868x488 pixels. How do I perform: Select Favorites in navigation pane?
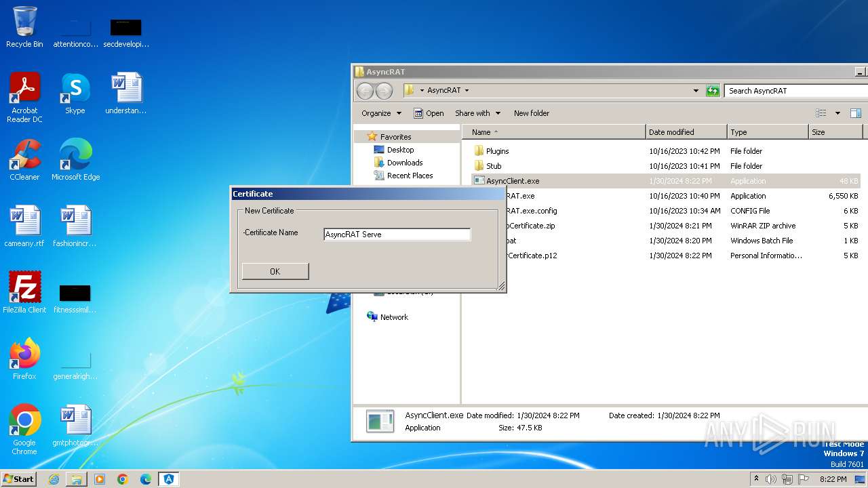395,137
